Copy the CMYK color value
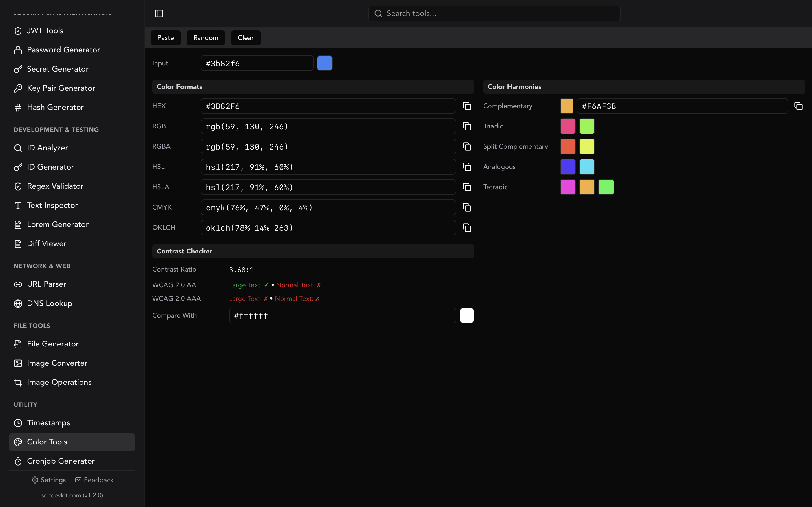The width and height of the screenshot is (812, 507). pyautogui.click(x=467, y=207)
